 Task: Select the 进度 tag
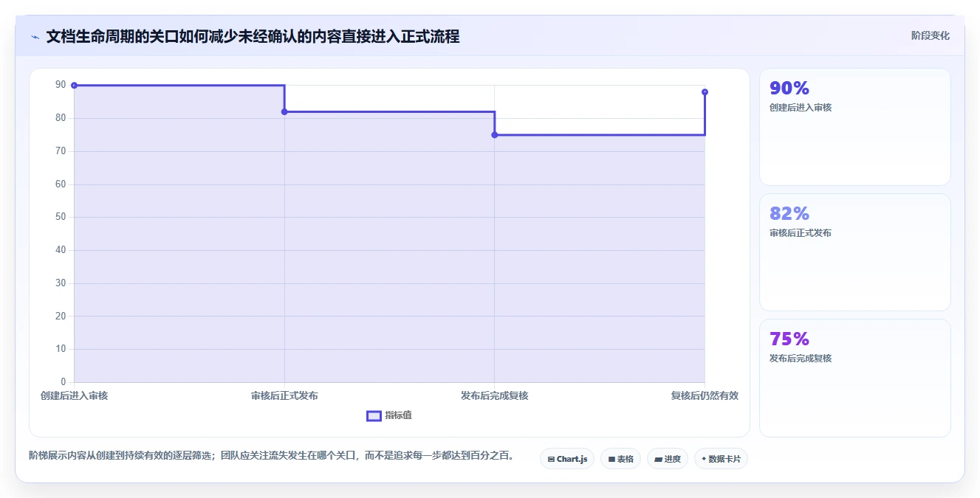(668, 459)
